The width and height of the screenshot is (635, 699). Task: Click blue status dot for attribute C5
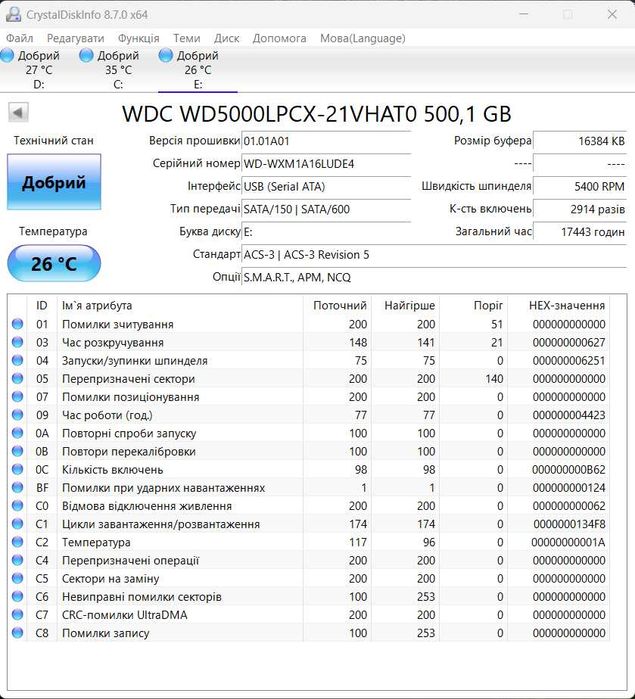pyautogui.click(x=17, y=578)
